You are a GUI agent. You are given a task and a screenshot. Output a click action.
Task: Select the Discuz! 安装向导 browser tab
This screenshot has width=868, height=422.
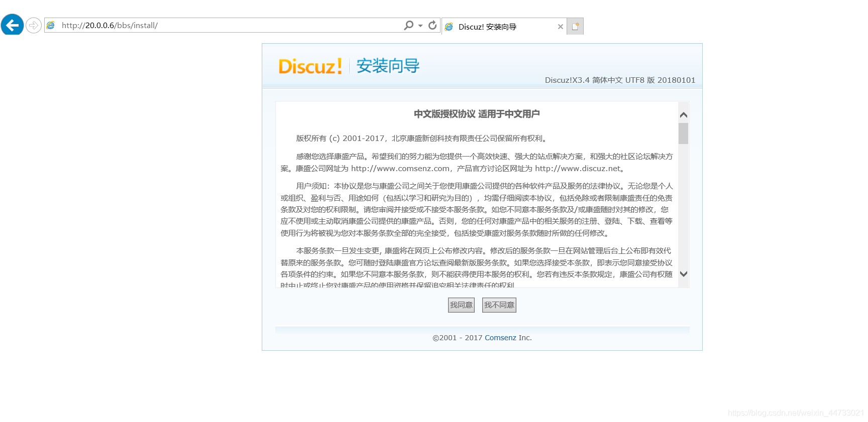pyautogui.click(x=504, y=27)
